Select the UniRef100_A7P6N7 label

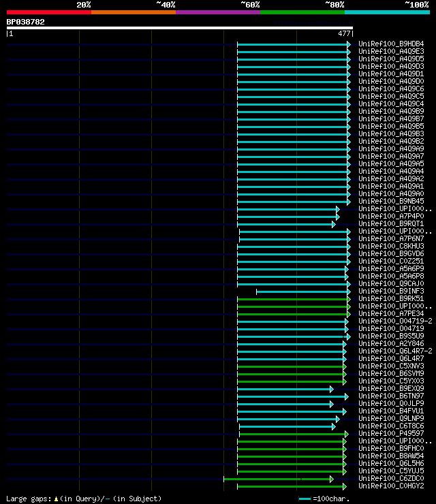(391, 239)
